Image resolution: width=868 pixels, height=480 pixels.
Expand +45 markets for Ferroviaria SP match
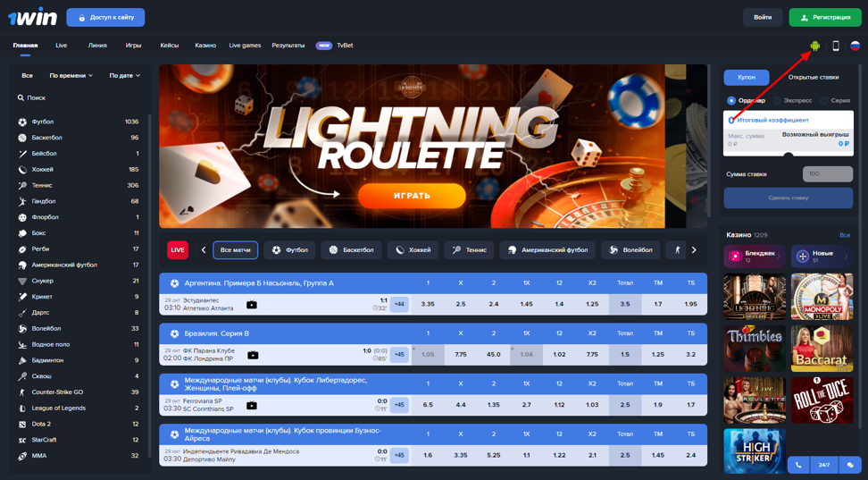[x=399, y=405]
